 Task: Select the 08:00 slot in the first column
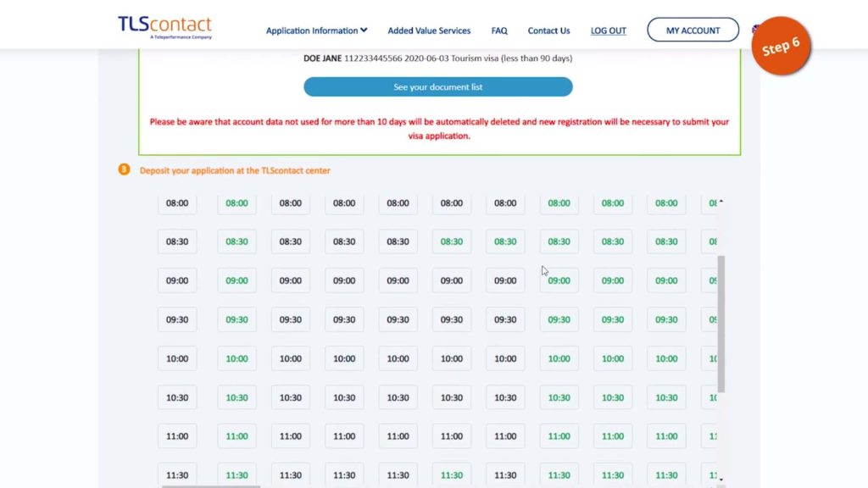coord(177,203)
